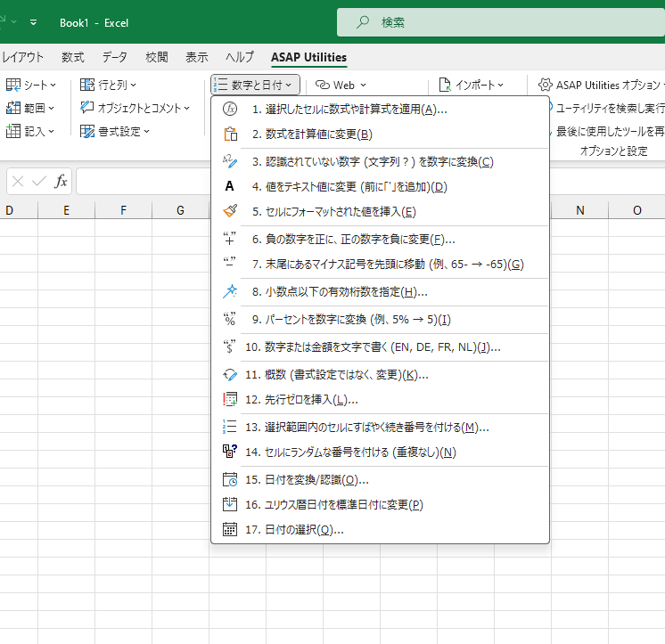
Task: Click the calendar icon beside menu item 17
Action: 230,529
